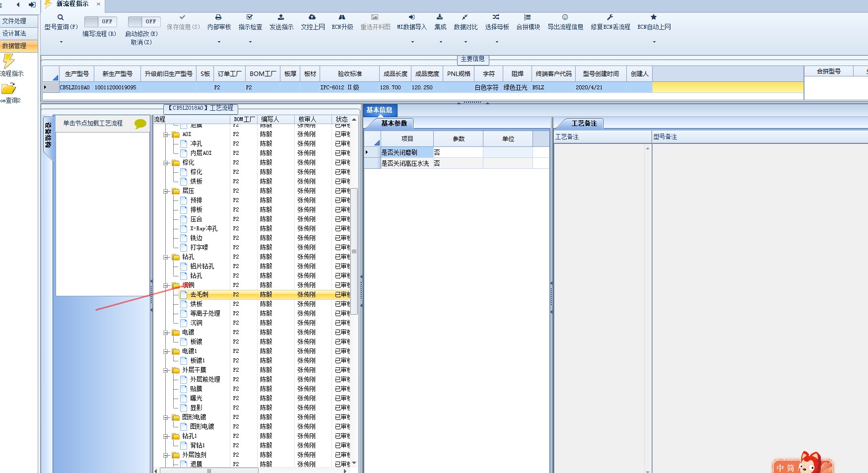Open dropdown arrow under 指示检查

pyautogui.click(x=250, y=42)
